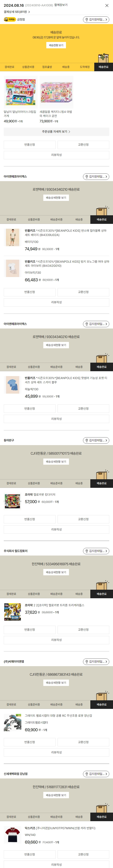113x868 pixels.
Task: Tap the box icon beside tracking 686867383143
Action: (102, 696)
